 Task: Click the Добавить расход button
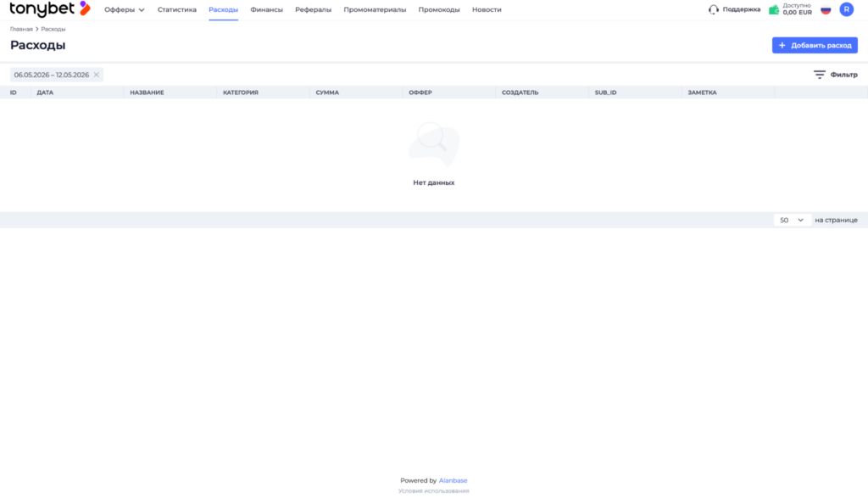815,46
